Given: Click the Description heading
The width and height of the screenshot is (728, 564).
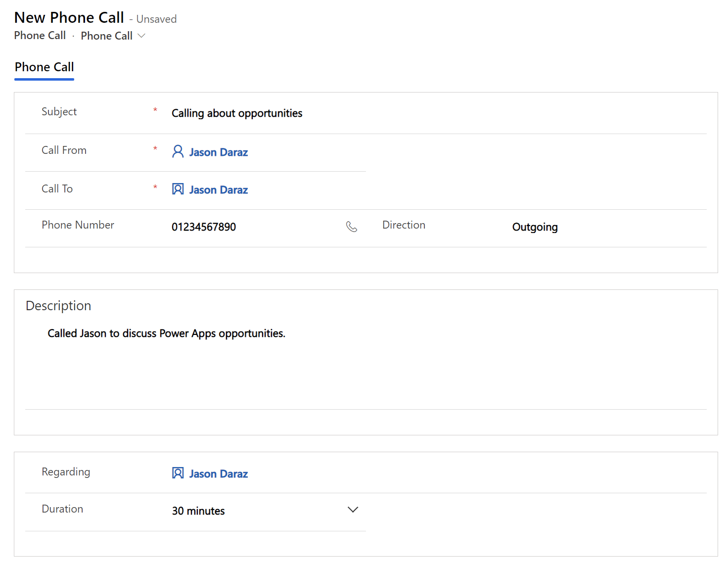Looking at the screenshot, I should (58, 306).
